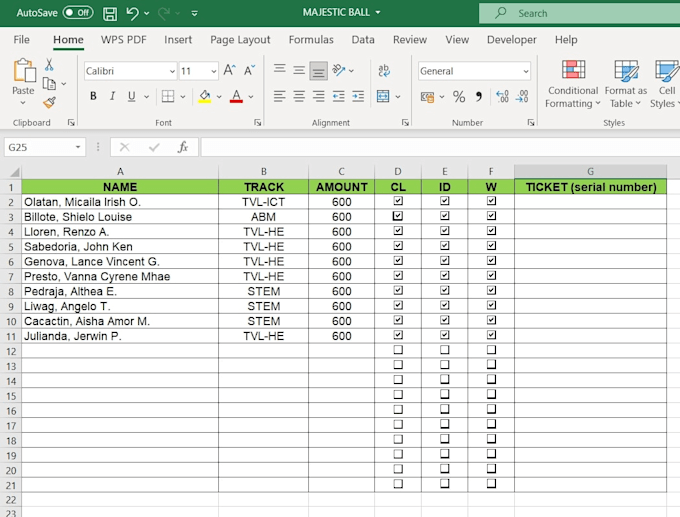This screenshot has height=517, width=680.
Task: Click Align Right icon
Action: [318, 96]
